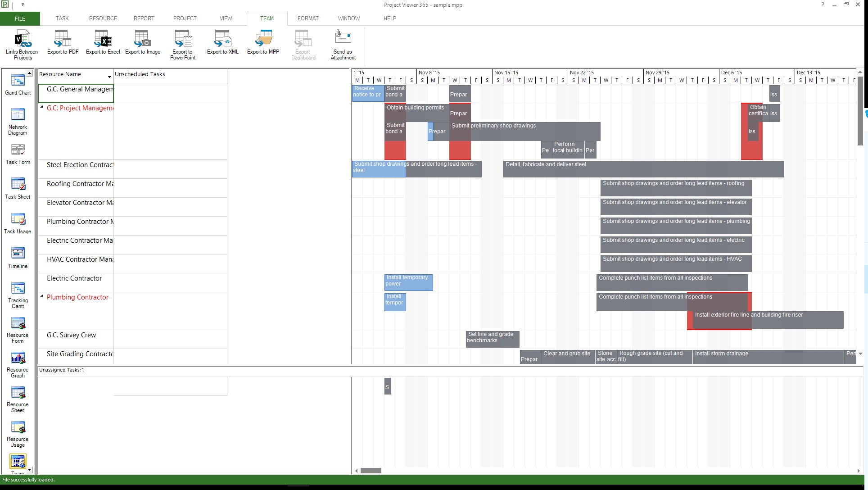Click the horizontal timeline scrollbar thumb
Screen dimensions: 868x490
[371, 471]
